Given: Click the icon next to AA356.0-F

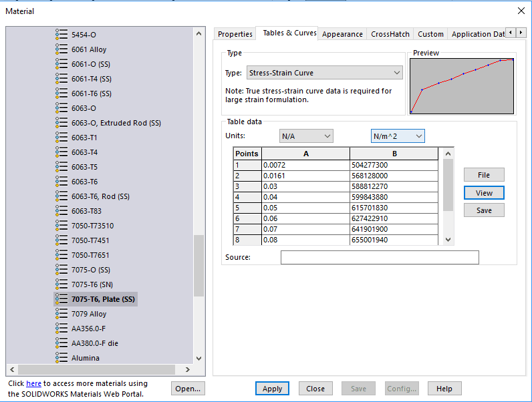Looking at the screenshot, I should (x=61, y=329).
